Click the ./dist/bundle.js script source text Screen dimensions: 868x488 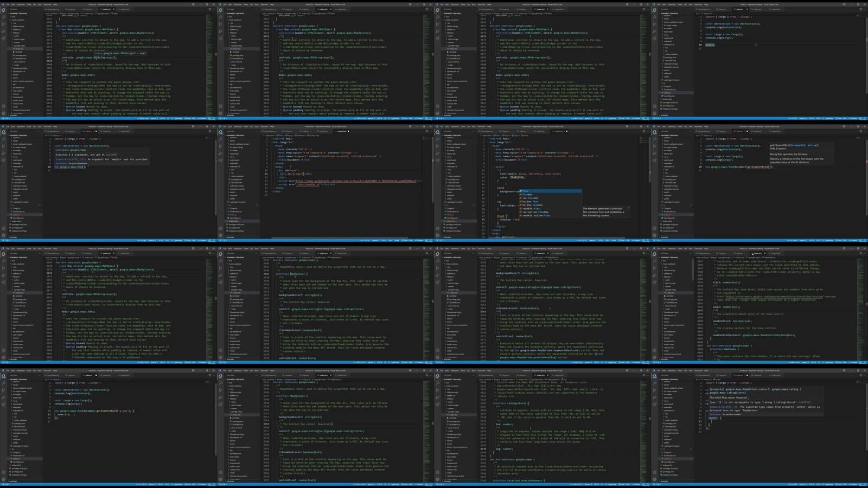coord(308,184)
